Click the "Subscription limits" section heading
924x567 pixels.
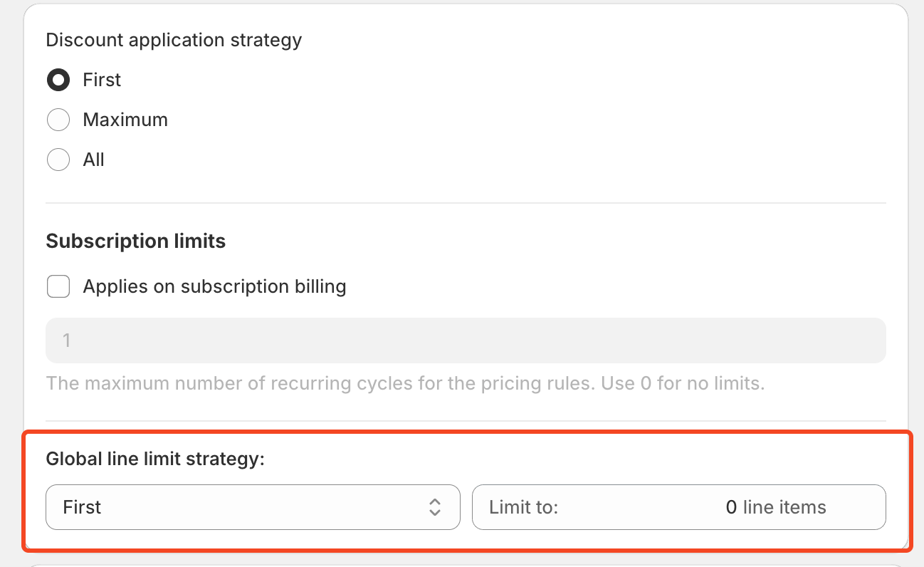coord(135,241)
